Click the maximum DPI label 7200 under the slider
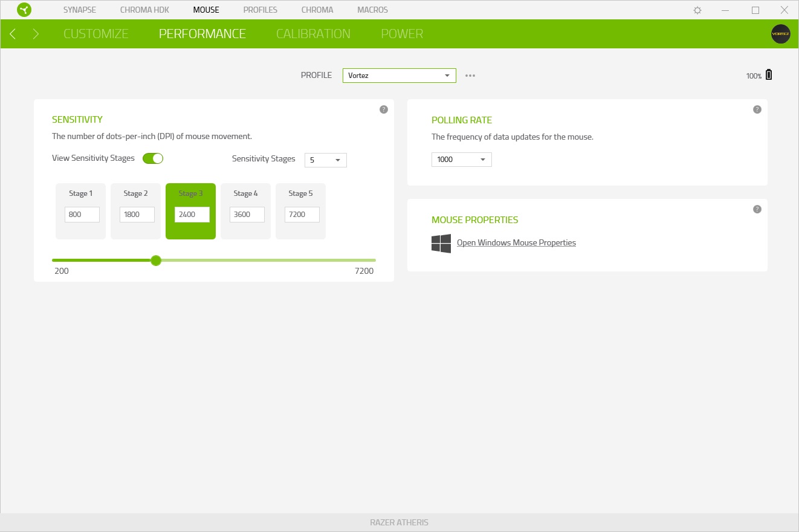The image size is (799, 532). pos(364,271)
